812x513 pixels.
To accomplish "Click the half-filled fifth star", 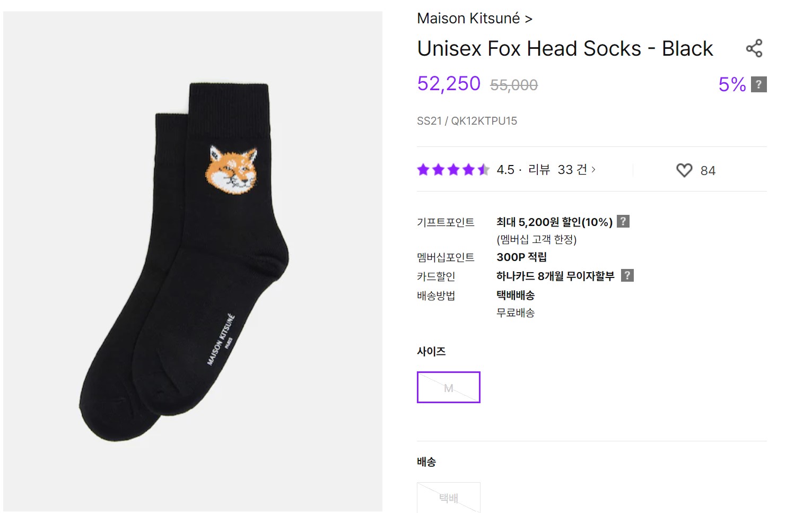I will (x=483, y=170).
